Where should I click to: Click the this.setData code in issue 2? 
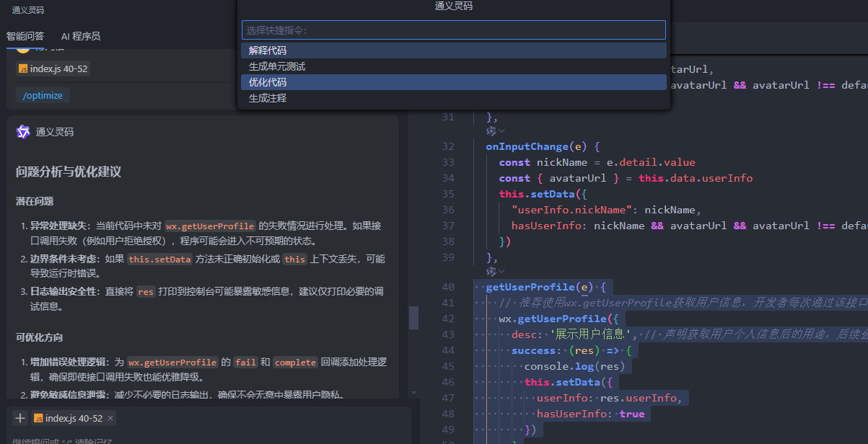(x=160, y=259)
